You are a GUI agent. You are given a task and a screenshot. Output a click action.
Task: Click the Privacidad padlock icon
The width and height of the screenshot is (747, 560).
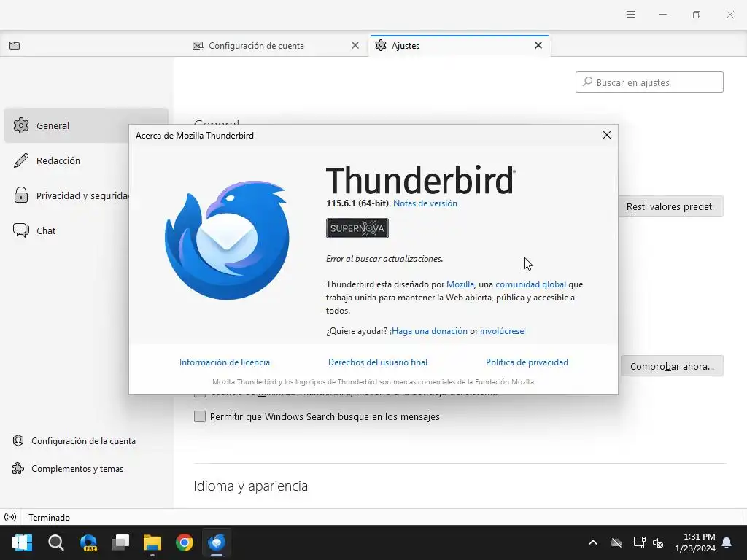tap(21, 195)
